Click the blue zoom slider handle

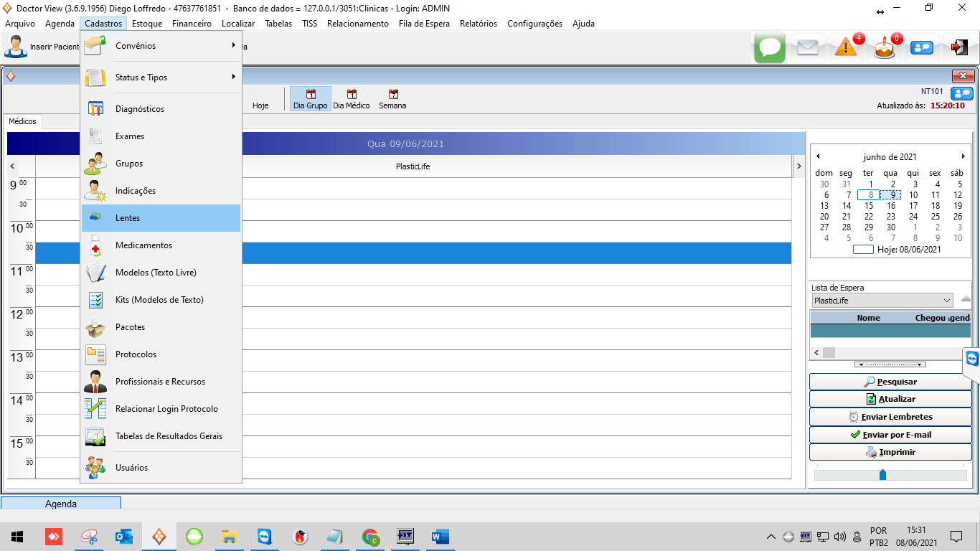click(x=882, y=475)
